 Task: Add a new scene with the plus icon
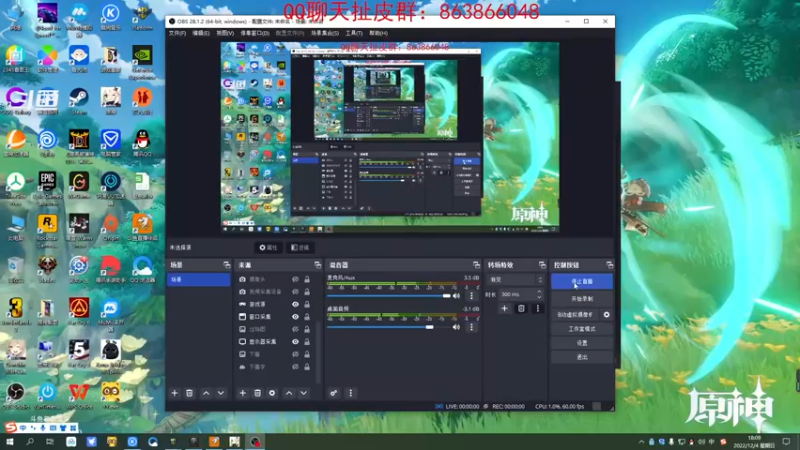tap(174, 393)
